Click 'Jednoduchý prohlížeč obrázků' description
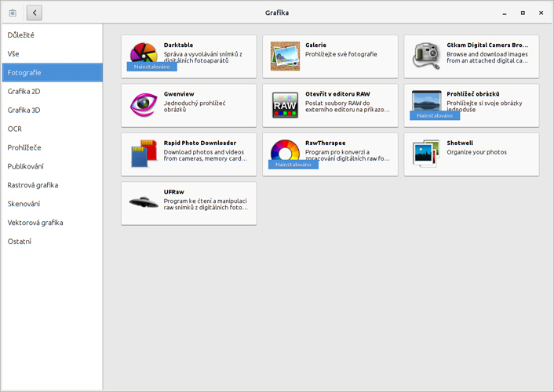This screenshot has height=392, width=554. 195,107
